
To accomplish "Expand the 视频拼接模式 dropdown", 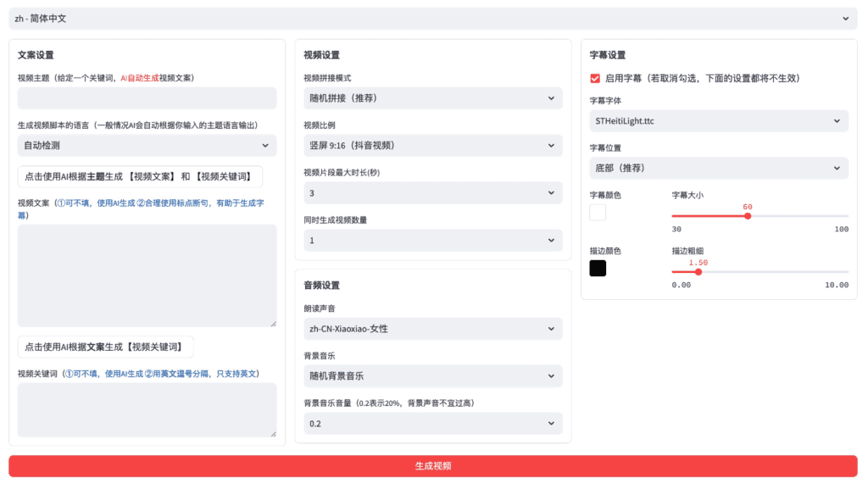I will (432, 98).
